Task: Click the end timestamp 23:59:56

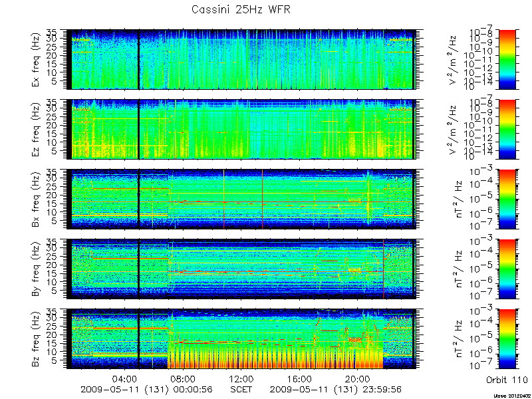Action: 384,389
